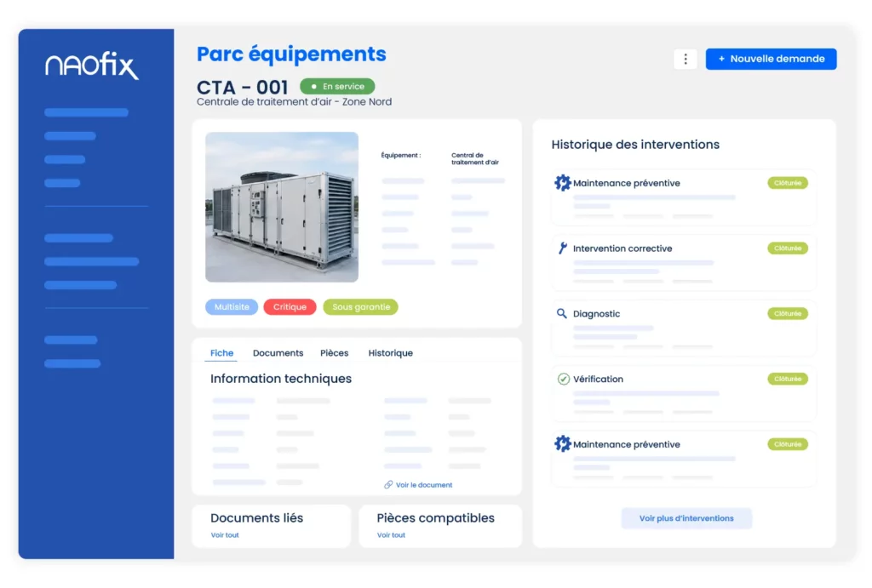Open the CTA equipment photo
The height and width of the screenshot is (588, 872).
click(x=281, y=207)
